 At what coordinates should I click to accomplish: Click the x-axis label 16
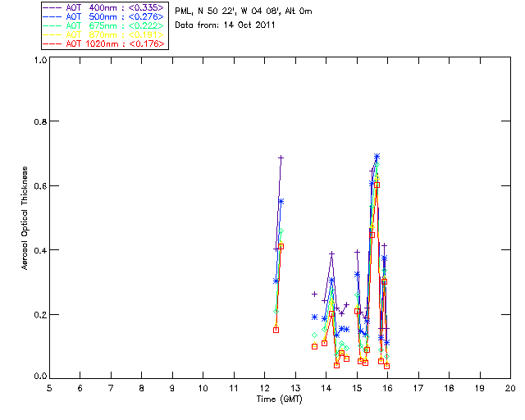click(x=388, y=389)
